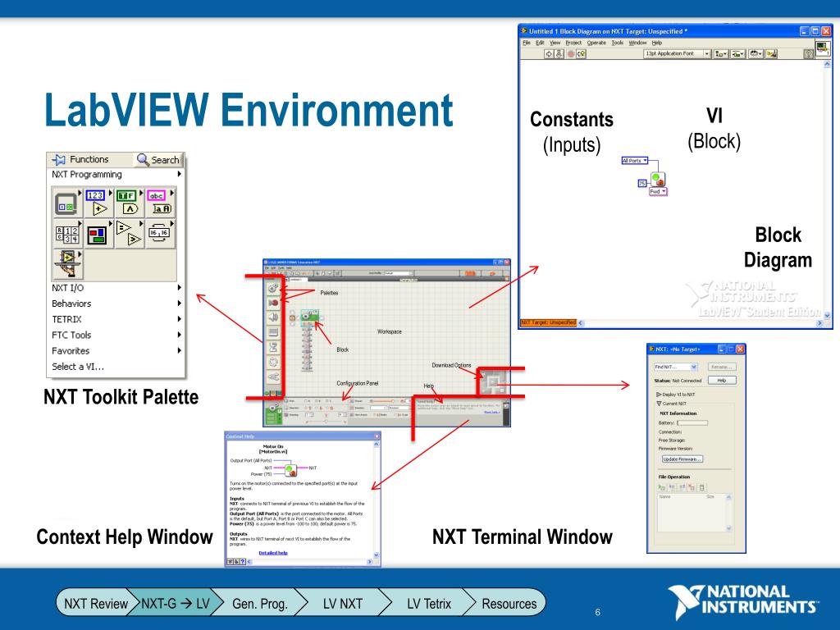Click the Context Help vertical scrollbar
The width and height of the screenshot is (840, 630).
[377, 500]
